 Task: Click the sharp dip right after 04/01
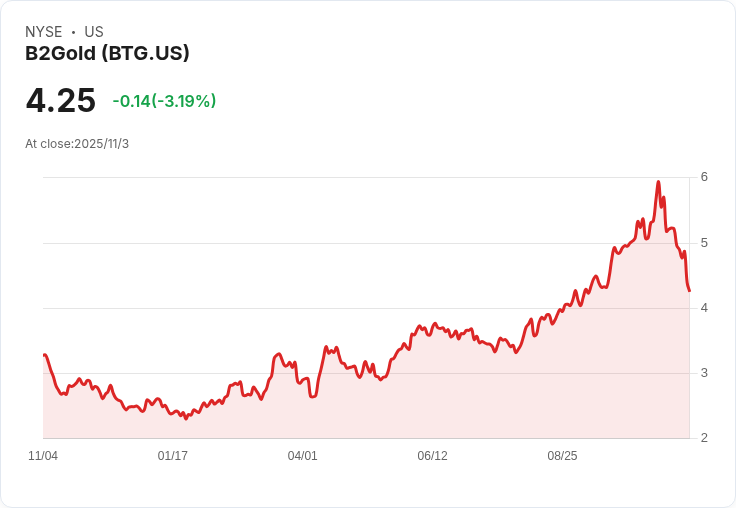[x=313, y=396]
